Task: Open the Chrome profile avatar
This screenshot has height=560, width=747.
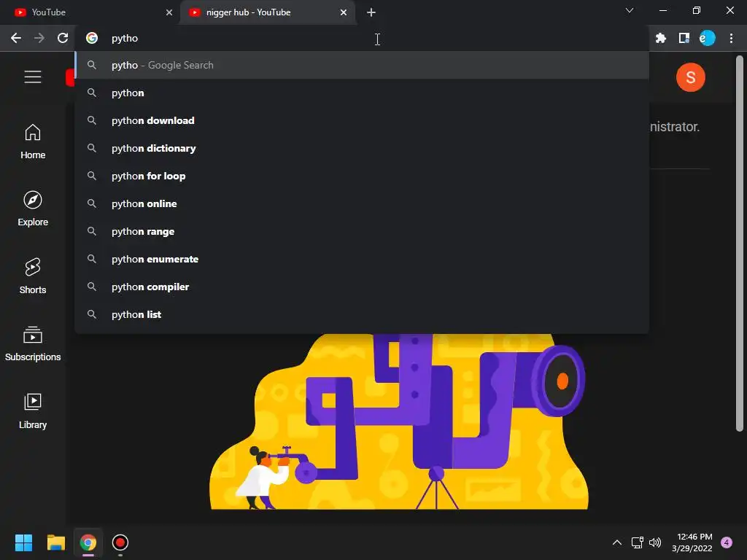Action: 707,38
